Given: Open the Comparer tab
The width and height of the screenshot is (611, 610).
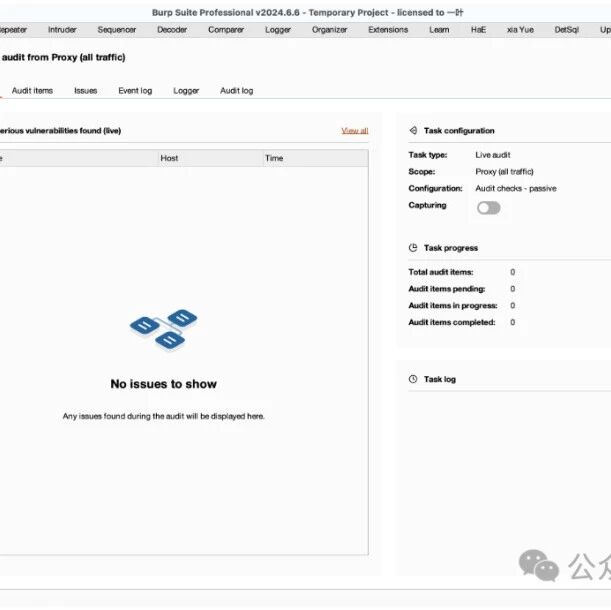Looking at the screenshot, I should (226, 30).
